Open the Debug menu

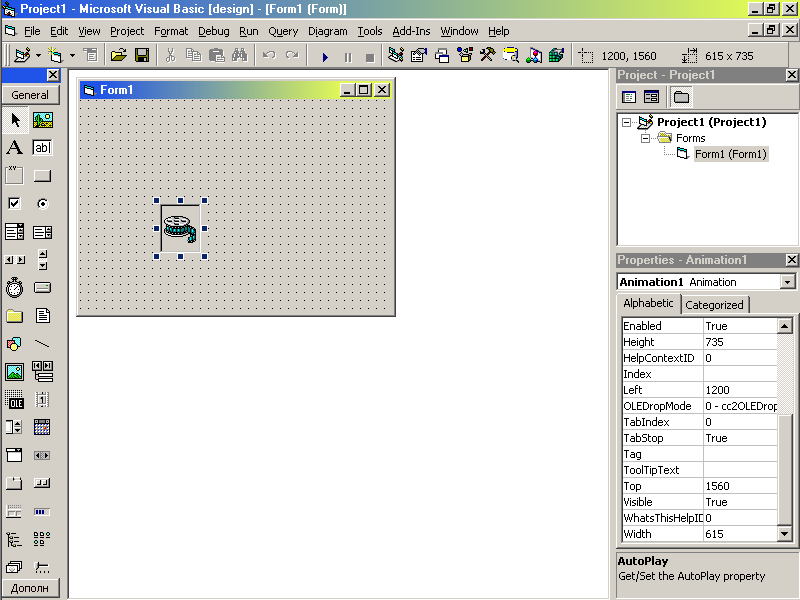[x=214, y=31]
